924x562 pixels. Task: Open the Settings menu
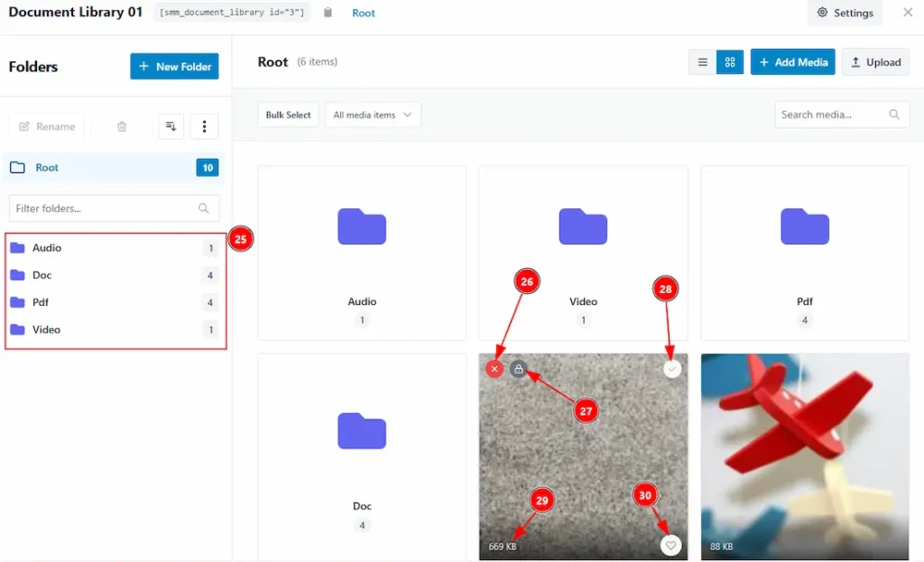pyautogui.click(x=845, y=13)
